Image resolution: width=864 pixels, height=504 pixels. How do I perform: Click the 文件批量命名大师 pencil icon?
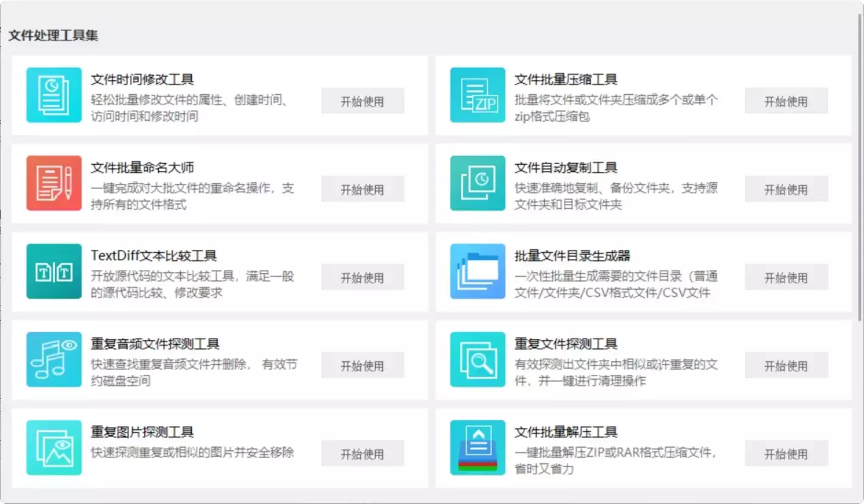pos(53,183)
